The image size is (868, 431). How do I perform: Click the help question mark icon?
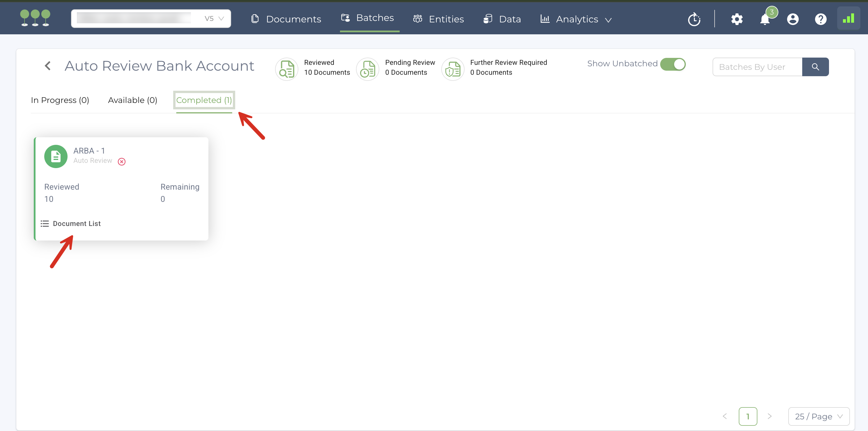(x=821, y=19)
